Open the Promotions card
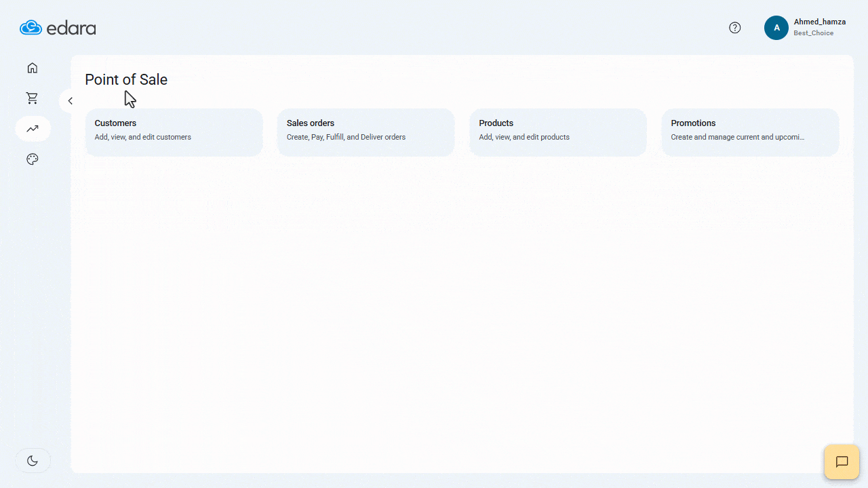 pyautogui.click(x=750, y=132)
